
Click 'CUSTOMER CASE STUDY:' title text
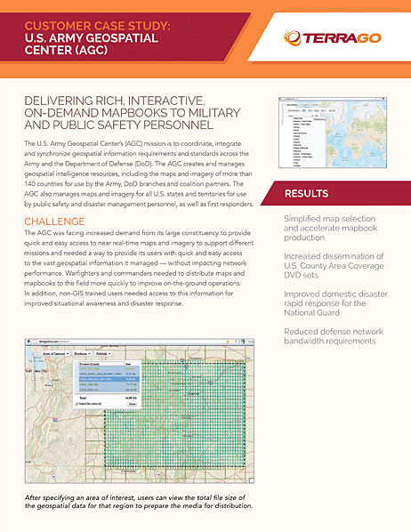point(97,26)
